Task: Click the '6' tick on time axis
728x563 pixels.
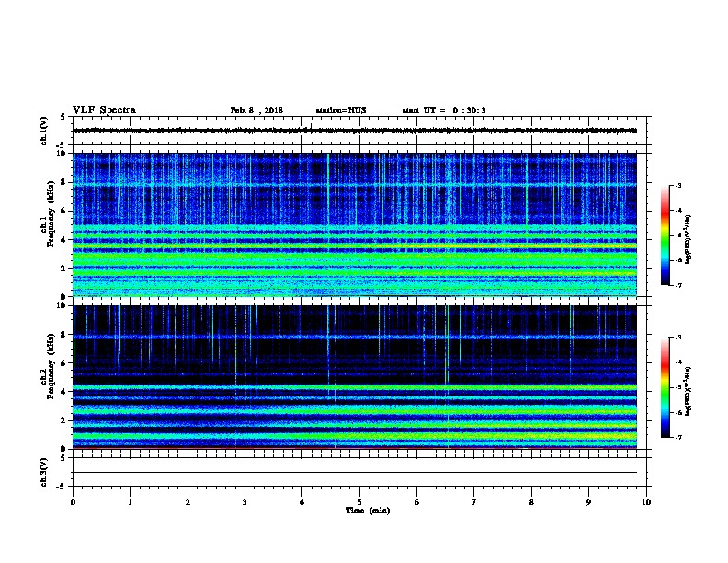Action: click(417, 501)
